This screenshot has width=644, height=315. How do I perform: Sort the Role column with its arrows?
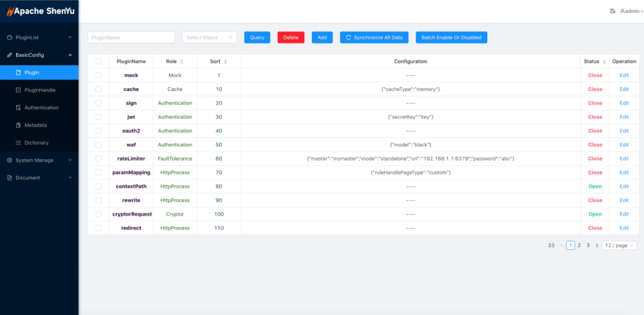pos(182,61)
